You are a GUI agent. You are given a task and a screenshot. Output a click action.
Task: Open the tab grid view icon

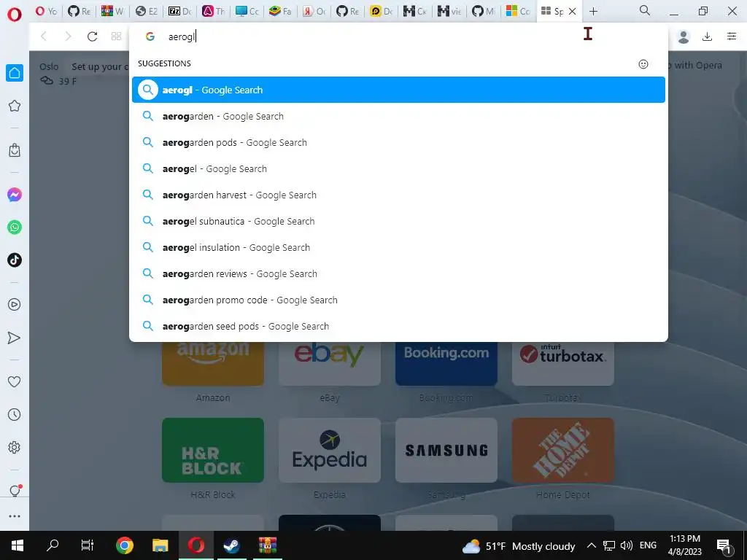pyautogui.click(x=116, y=36)
